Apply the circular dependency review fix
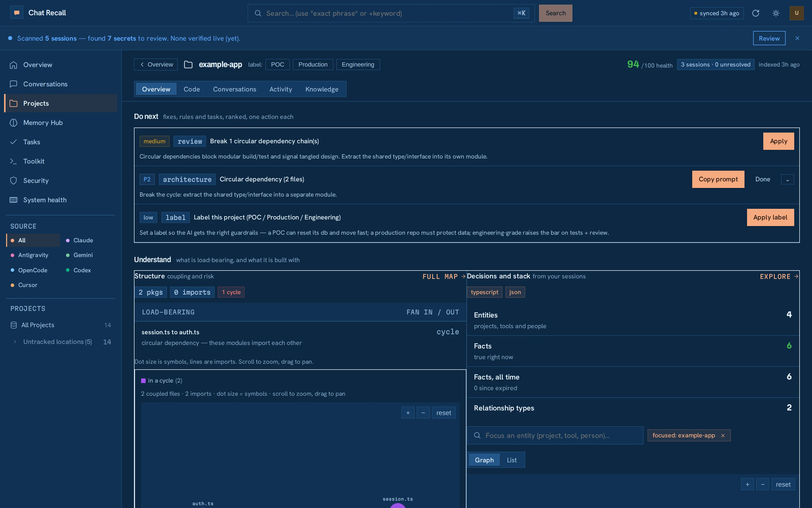The image size is (812, 508). pyautogui.click(x=779, y=141)
